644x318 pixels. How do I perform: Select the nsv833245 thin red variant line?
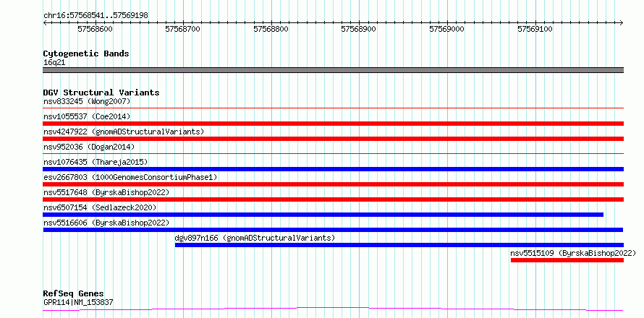coord(333,108)
